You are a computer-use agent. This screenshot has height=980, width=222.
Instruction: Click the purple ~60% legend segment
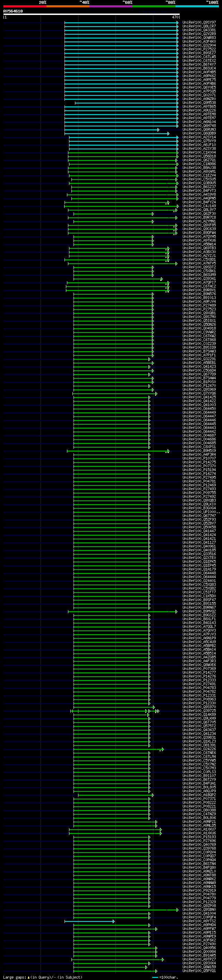point(111,6)
